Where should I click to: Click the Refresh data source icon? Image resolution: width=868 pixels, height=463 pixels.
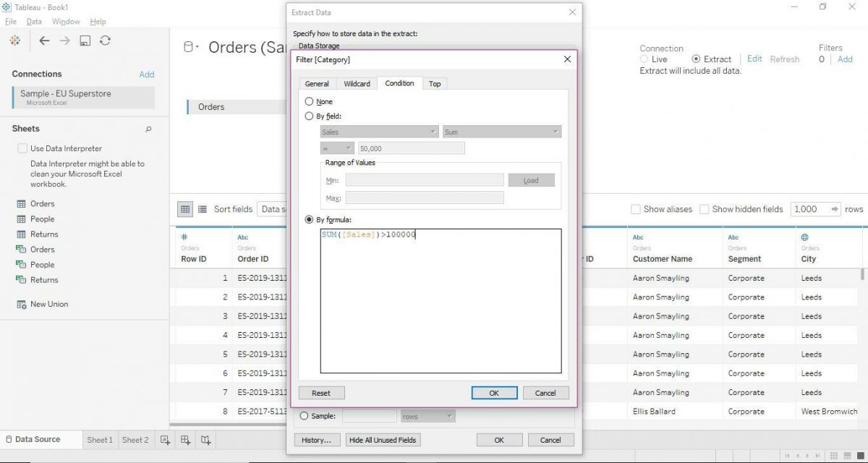(x=105, y=41)
